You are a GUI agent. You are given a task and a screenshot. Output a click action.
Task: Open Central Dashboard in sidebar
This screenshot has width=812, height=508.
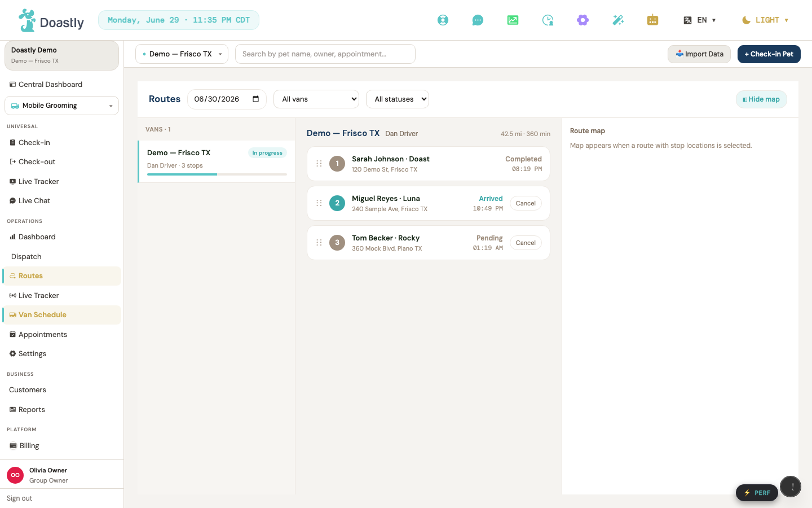click(61, 85)
